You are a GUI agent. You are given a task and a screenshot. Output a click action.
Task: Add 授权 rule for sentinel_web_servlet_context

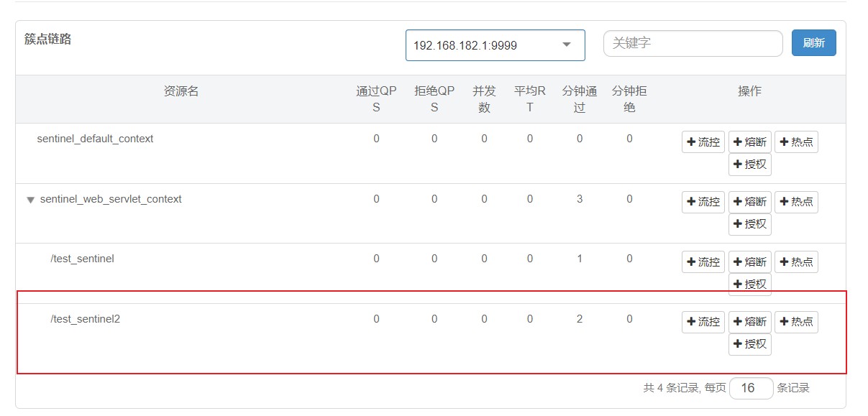(749, 224)
